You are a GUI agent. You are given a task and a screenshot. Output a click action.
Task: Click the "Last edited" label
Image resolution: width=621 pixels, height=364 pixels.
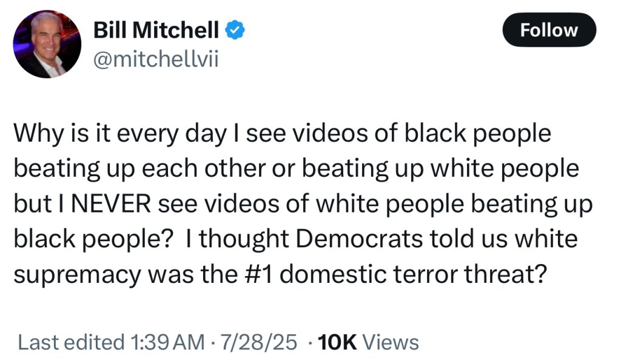[x=70, y=342]
